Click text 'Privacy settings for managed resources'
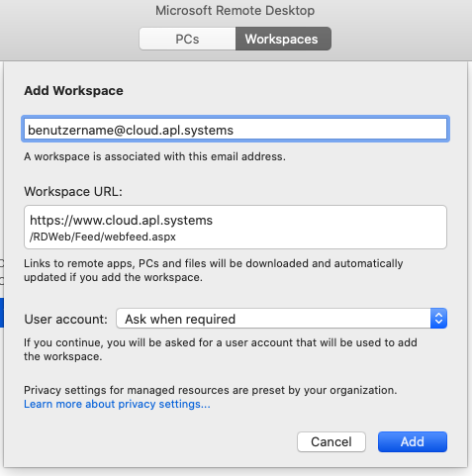This screenshot has height=476, width=472. click(x=127, y=390)
